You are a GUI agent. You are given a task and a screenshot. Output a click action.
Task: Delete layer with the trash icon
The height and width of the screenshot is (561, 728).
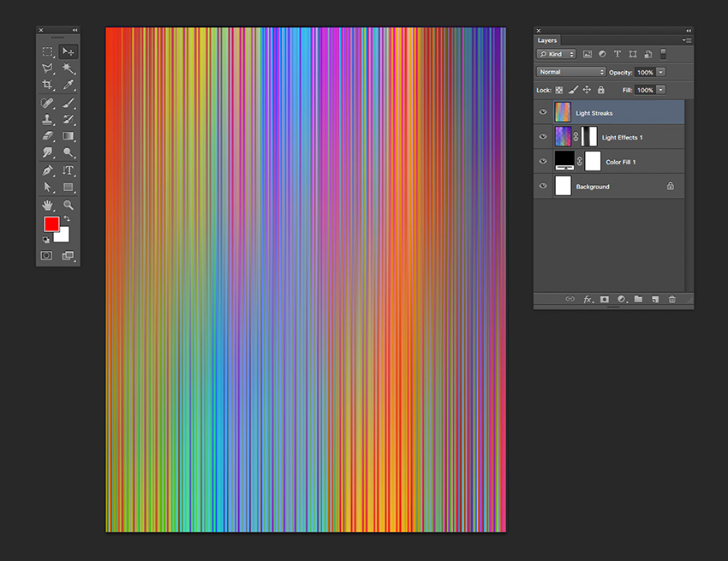coord(671,299)
